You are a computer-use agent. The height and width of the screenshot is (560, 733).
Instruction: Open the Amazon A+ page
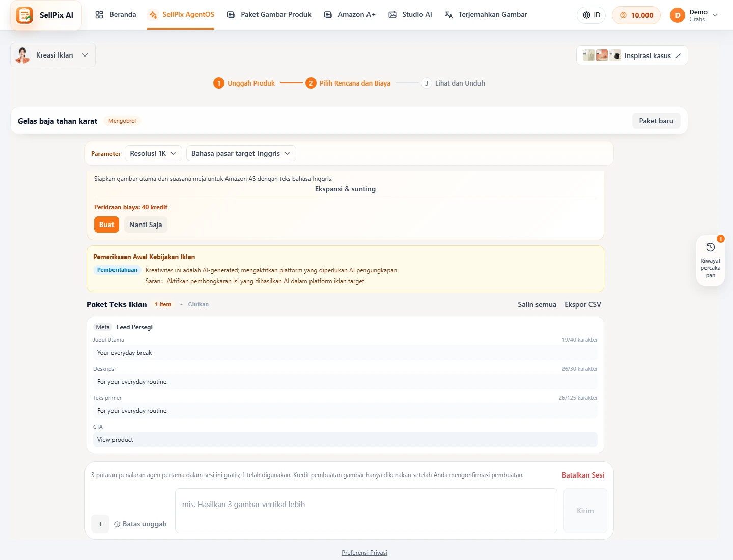[x=350, y=15]
